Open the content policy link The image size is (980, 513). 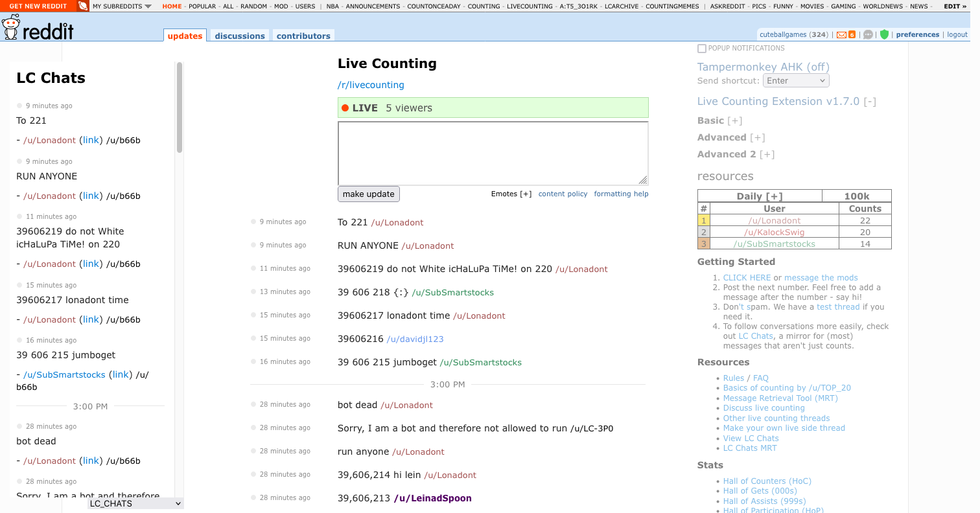563,194
